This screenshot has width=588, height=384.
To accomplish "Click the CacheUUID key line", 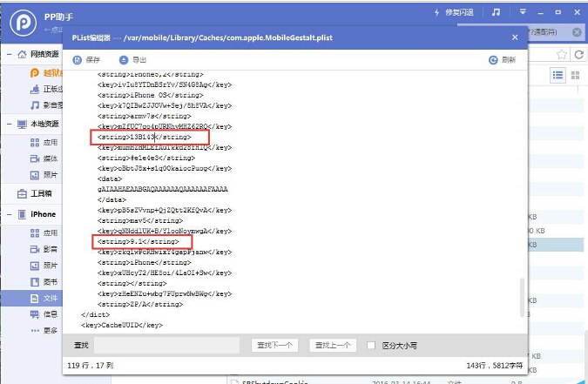I will [122, 325].
